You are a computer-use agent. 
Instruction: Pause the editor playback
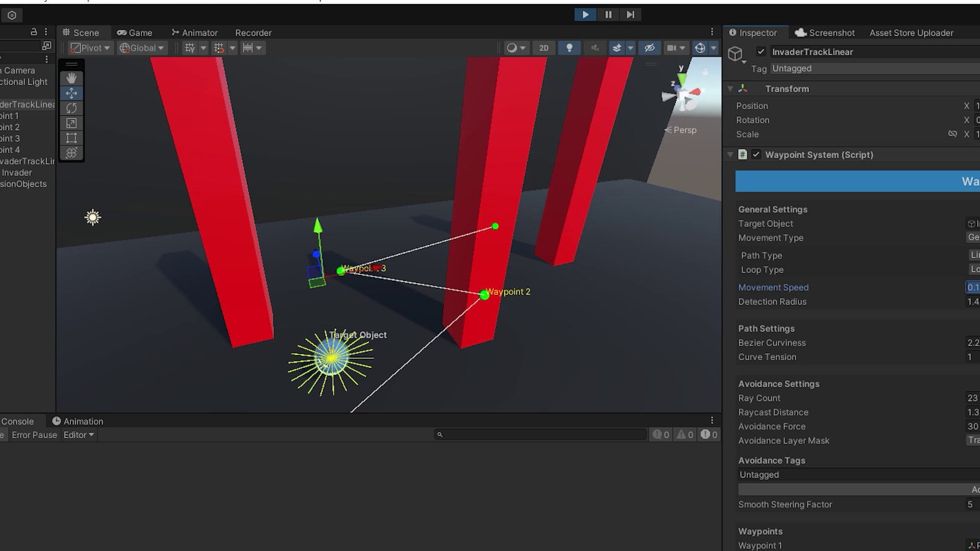pyautogui.click(x=608, y=15)
